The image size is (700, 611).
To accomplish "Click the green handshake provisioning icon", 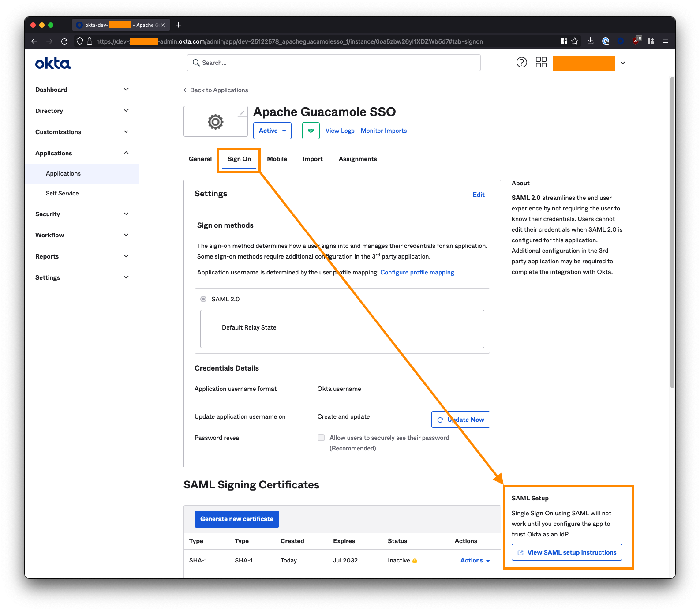I will (311, 131).
